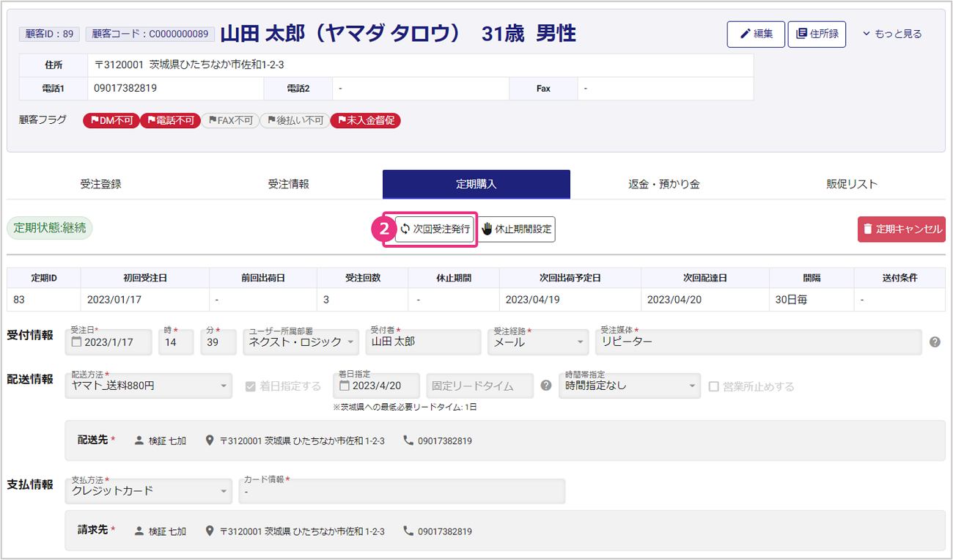Uncheck the 着日指定する checkbox

coord(251,386)
